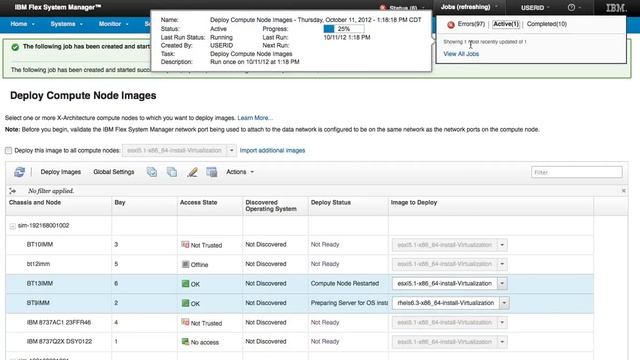Click into the Filter input field
Image resolution: width=640 pixels, height=360 pixels.
[x=577, y=172]
